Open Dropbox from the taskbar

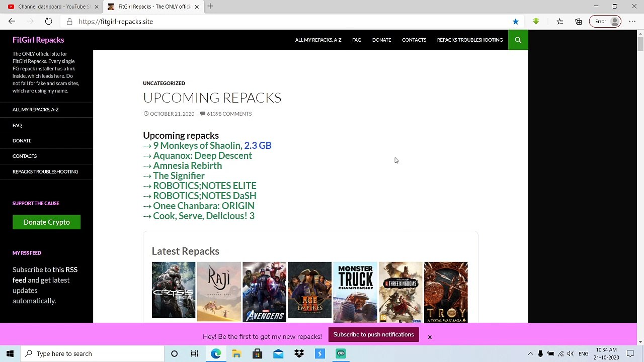pos(299,353)
